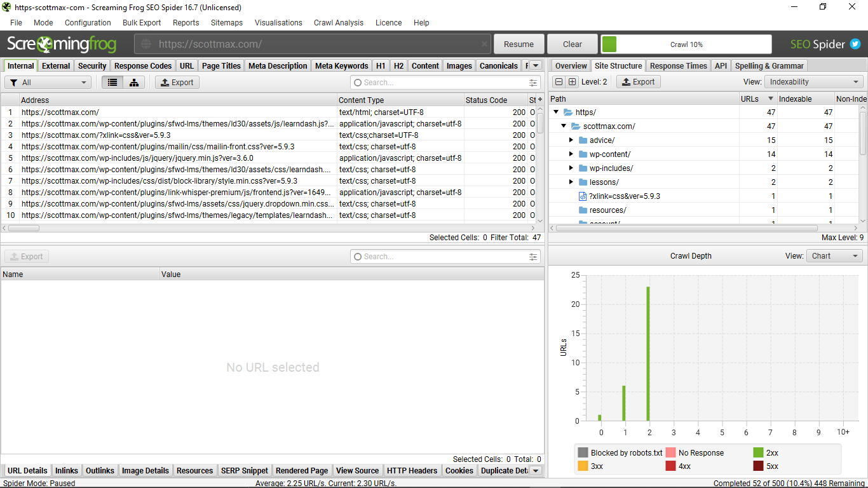Click the Crawl 10% progress bar
Viewport: 868px width, 488px height.
click(x=686, y=44)
